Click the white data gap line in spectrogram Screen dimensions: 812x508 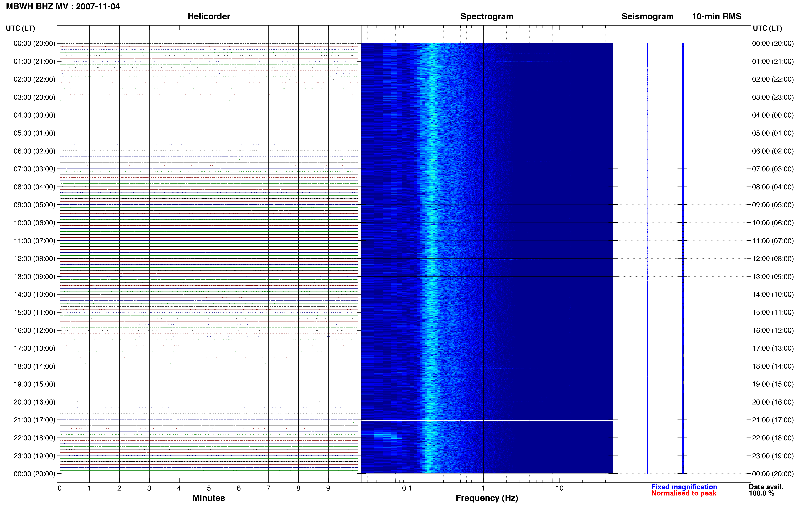pos(487,421)
